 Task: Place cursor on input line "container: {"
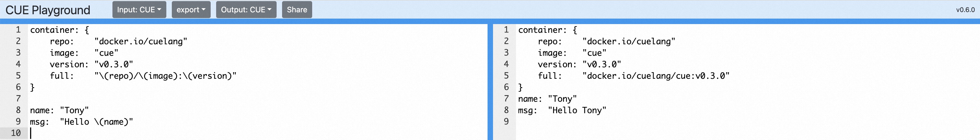coord(59,30)
